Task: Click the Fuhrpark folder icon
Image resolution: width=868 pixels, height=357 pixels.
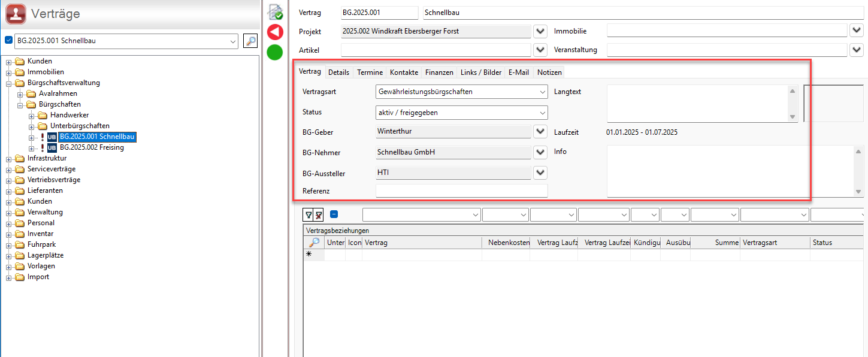Action: 20,245
